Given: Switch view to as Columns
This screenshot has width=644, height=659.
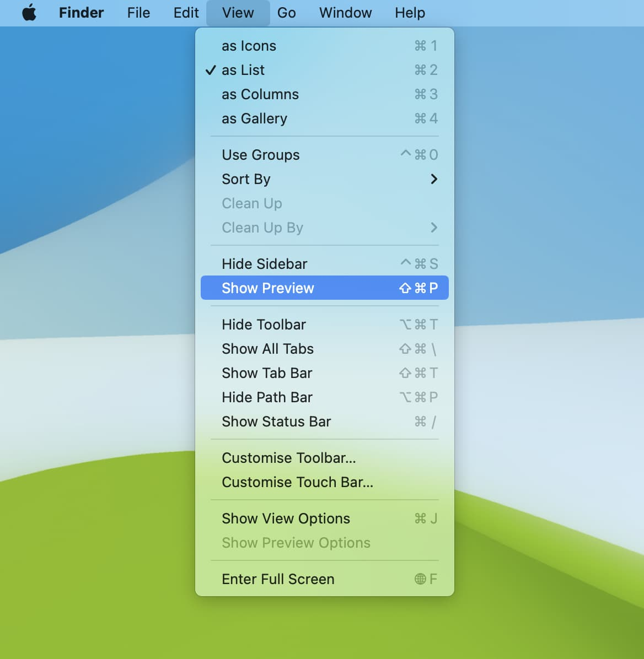Looking at the screenshot, I should pyautogui.click(x=325, y=94).
